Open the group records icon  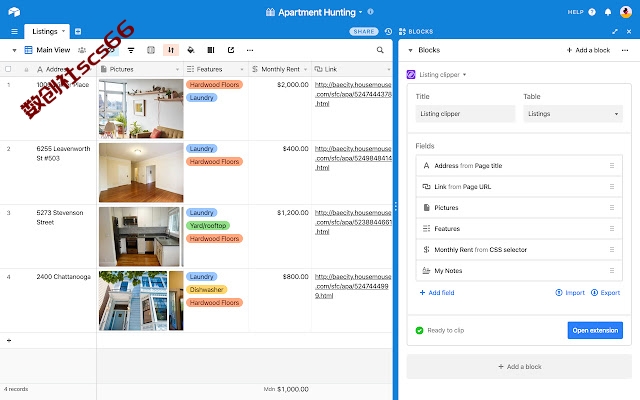pos(151,50)
